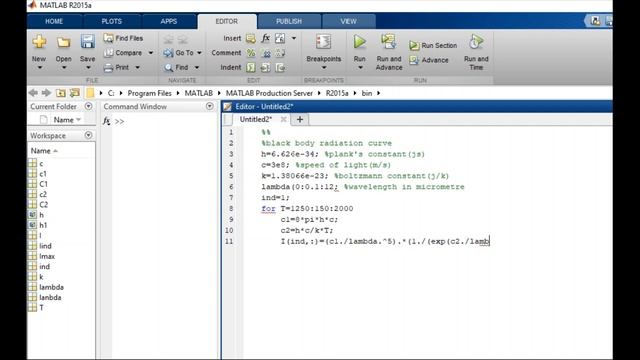640x360 pixels.
Task: Click Find Files
Action: [x=123, y=38]
